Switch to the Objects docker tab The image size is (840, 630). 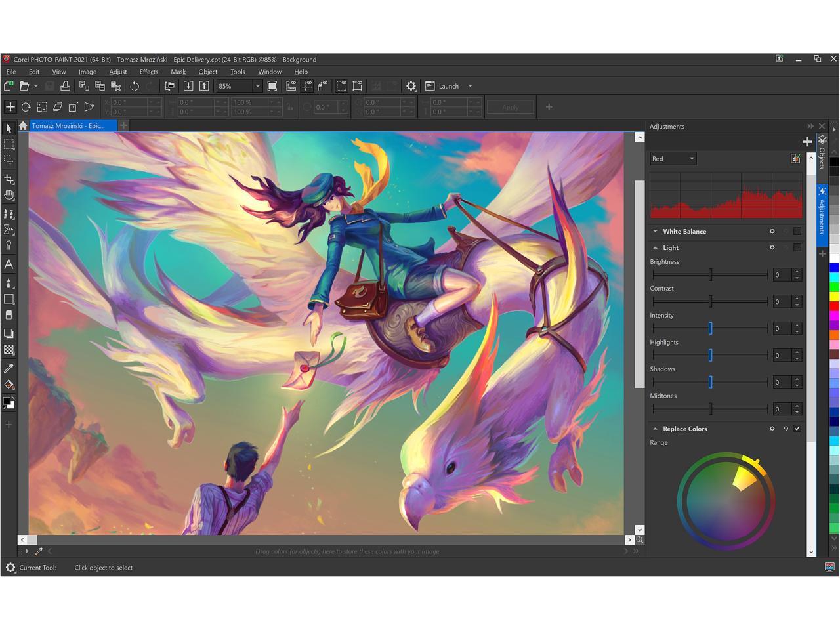822,152
